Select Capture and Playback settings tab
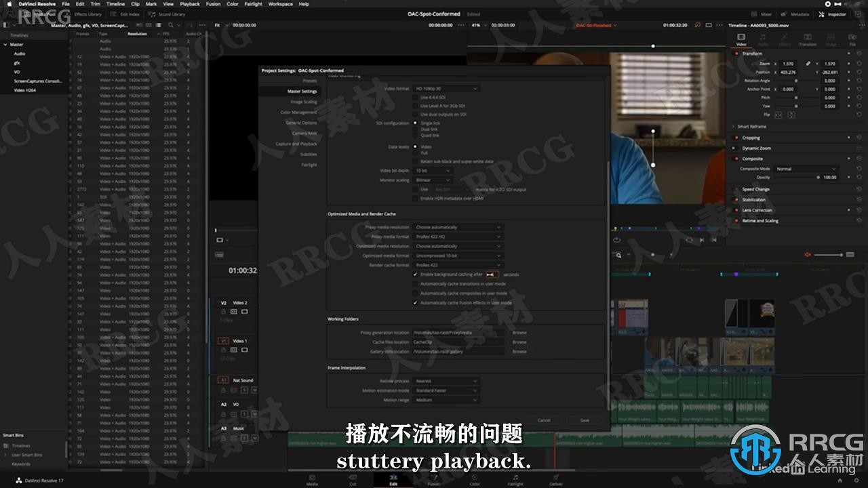 coord(296,144)
